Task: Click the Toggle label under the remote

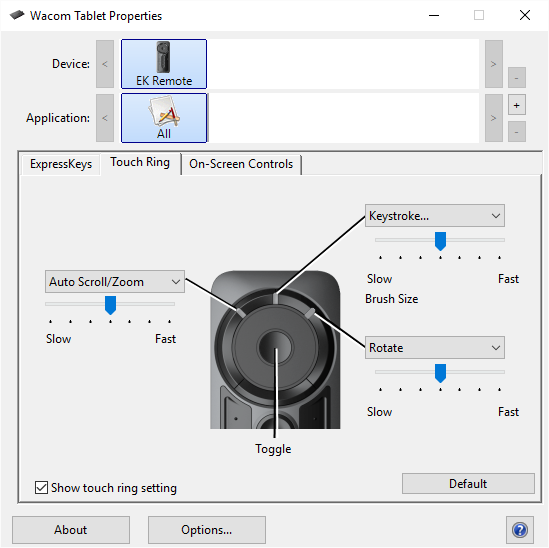Action: pos(273,449)
